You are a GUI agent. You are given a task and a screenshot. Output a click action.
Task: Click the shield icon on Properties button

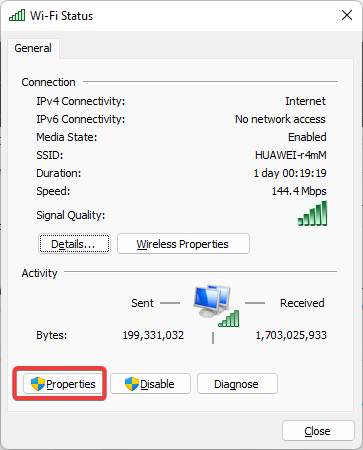[x=38, y=384]
